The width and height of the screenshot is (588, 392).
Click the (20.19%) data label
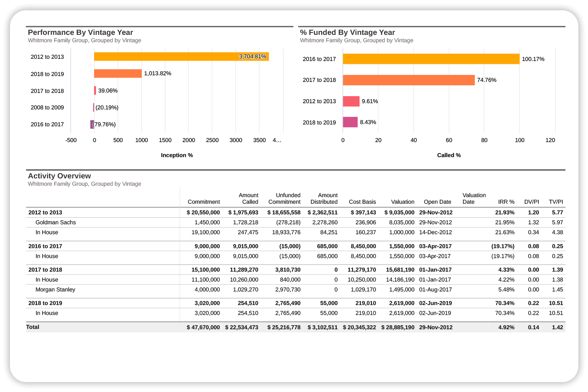click(x=107, y=108)
